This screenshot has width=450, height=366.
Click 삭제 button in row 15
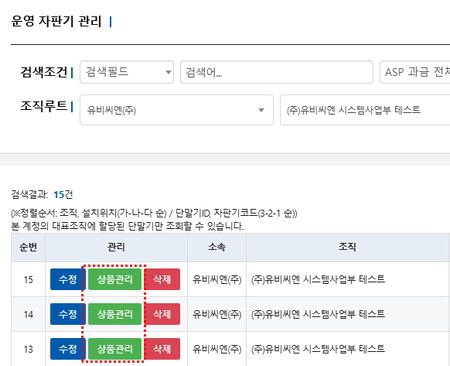[162, 279]
